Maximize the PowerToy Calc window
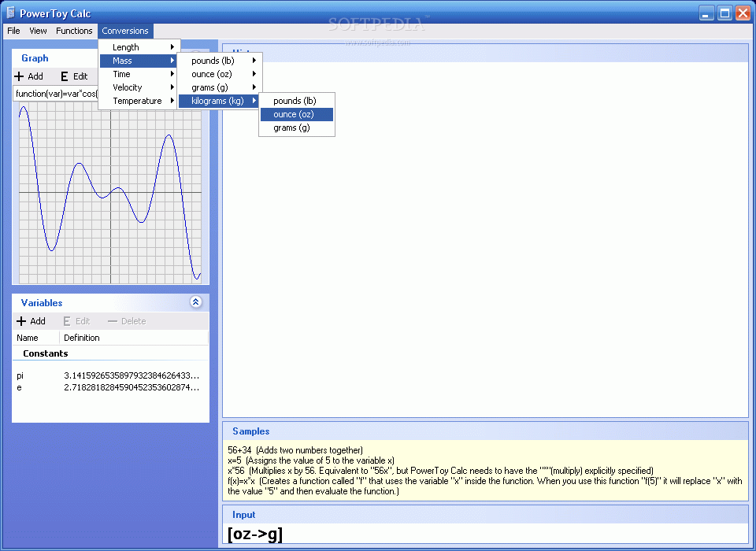 pyautogui.click(x=724, y=13)
